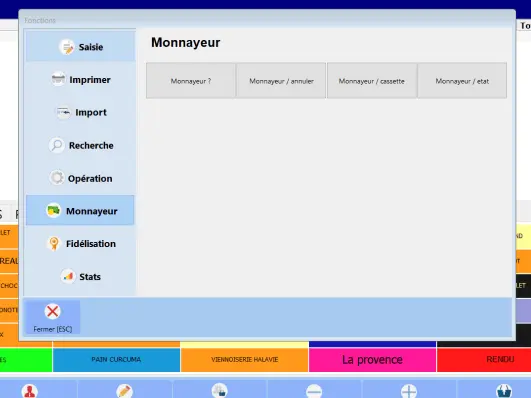Click the Saisie notepad icon

[x=66, y=47]
